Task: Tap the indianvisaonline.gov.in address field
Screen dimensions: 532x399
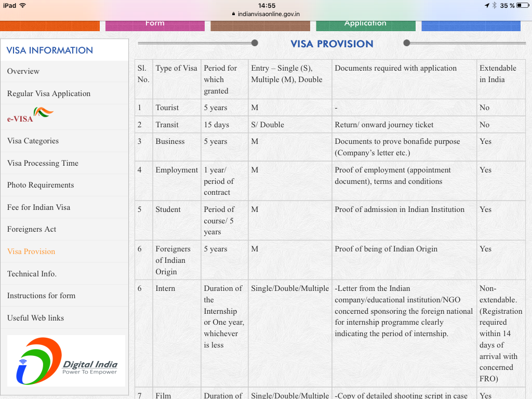Action: click(x=268, y=15)
